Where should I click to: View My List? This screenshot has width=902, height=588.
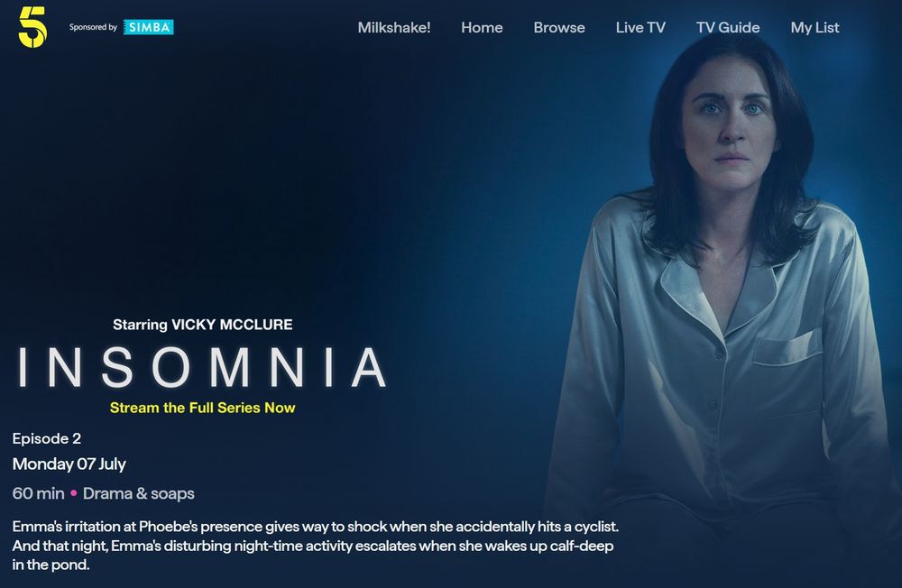(x=815, y=28)
